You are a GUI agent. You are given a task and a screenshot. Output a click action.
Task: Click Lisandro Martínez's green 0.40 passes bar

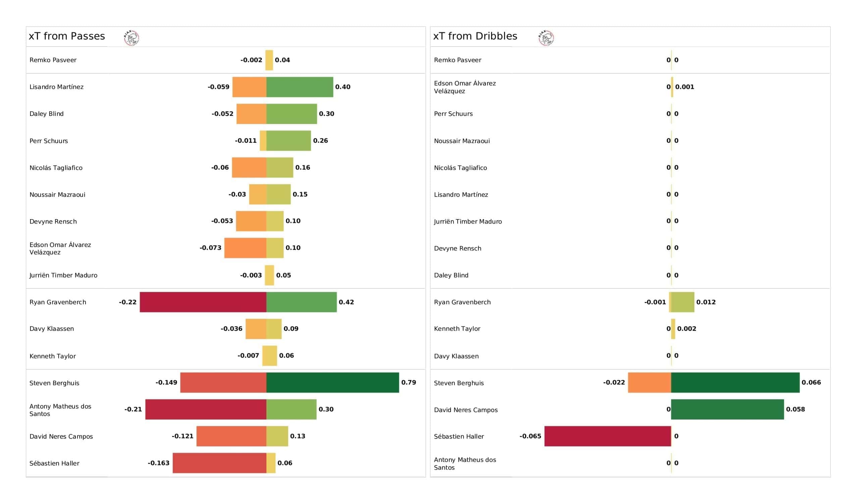pyautogui.click(x=300, y=87)
